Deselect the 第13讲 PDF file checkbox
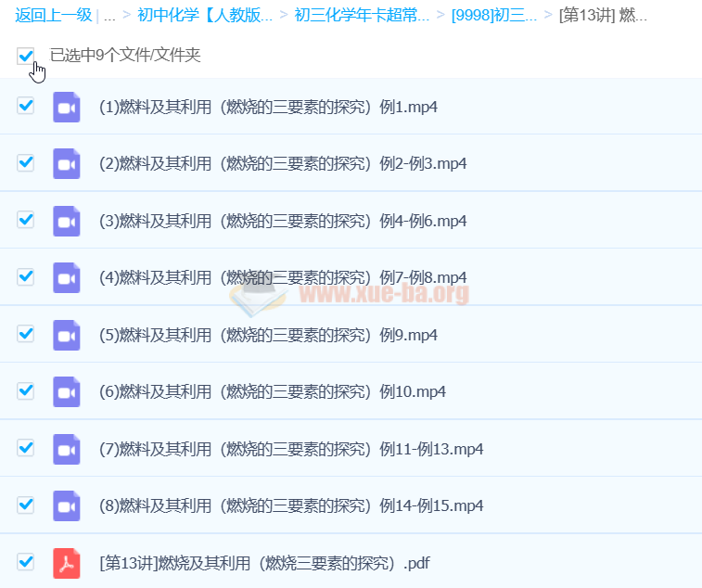This screenshot has width=702, height=588. (x=26, y=562)
